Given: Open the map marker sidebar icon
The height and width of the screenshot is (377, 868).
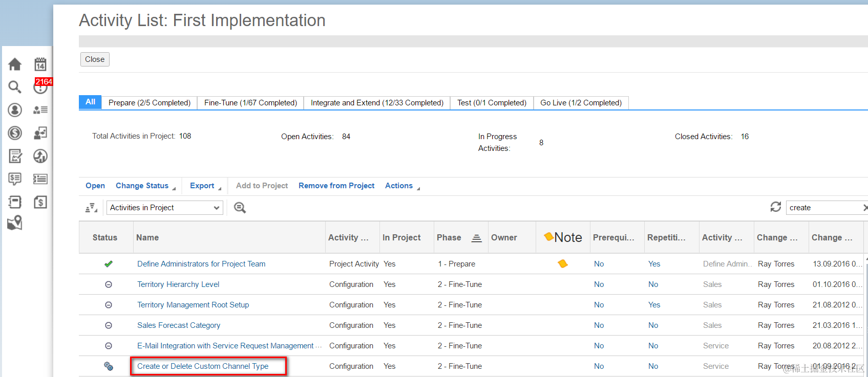Looking at the screenshot, I should [x=15, y=223].
